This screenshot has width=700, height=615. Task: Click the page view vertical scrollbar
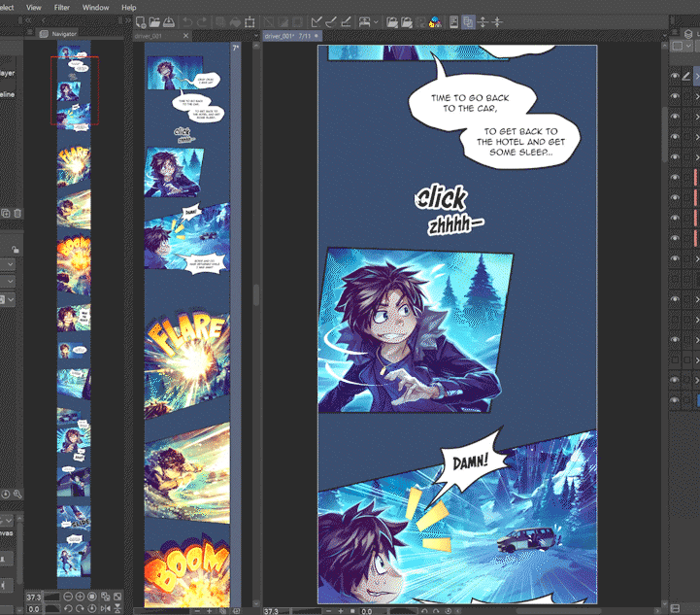pyautogui.click(x=256, y=294)
